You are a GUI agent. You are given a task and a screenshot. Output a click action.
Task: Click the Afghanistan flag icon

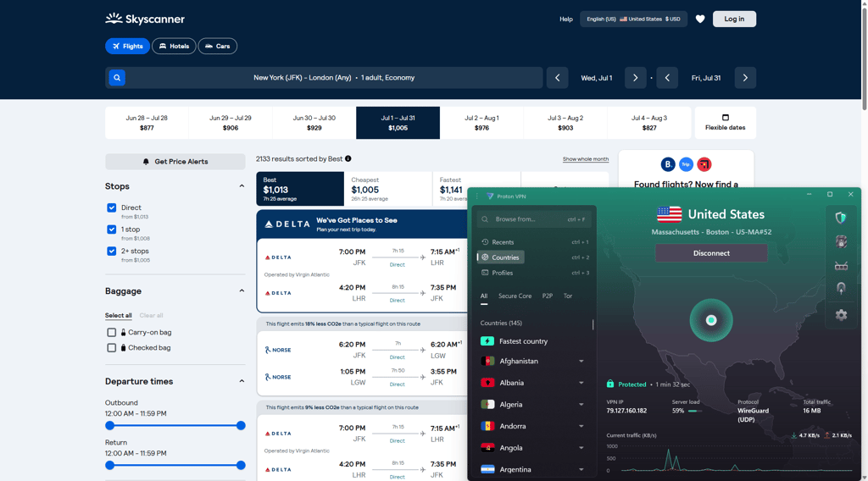tap(487, 361)
